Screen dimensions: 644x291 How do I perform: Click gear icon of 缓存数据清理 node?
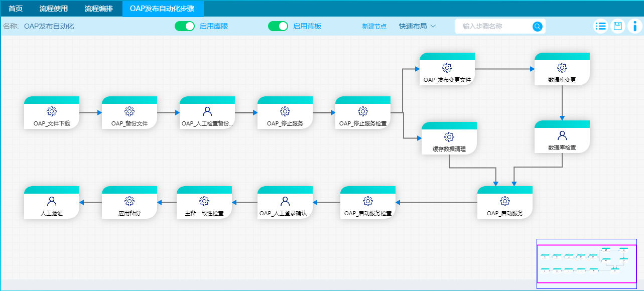(x=449, y=137)
